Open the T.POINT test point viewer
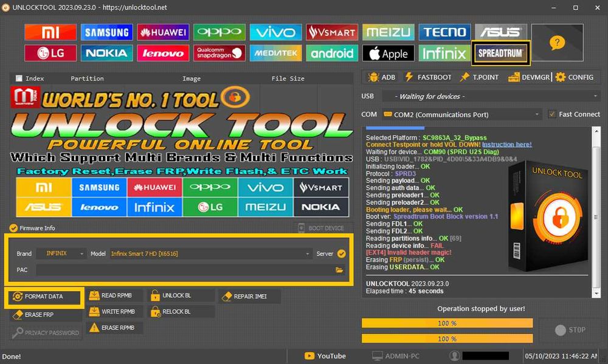The image size is (608, 364). click(479, 77)
